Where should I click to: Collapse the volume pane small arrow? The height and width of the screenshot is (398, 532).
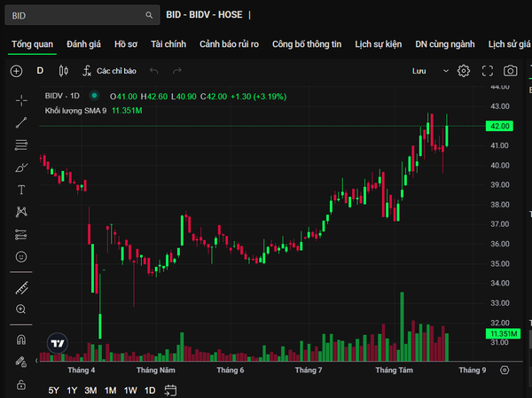36,361
